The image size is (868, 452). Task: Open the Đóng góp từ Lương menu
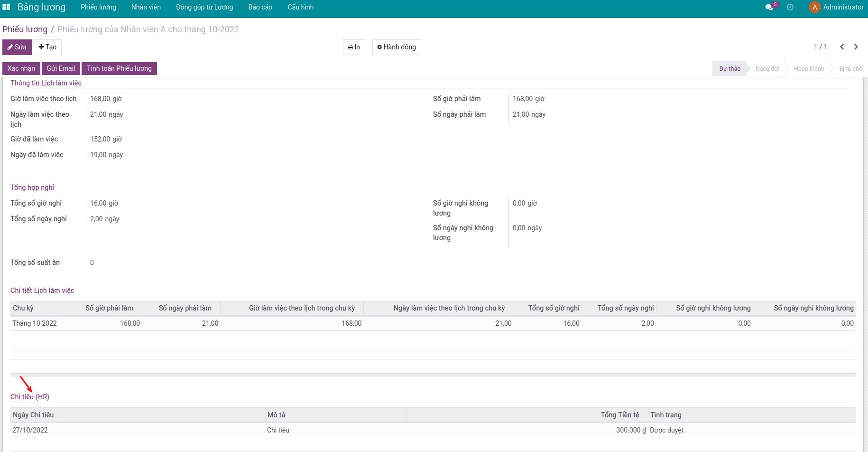pyautogui.click(x=204, y=7)
